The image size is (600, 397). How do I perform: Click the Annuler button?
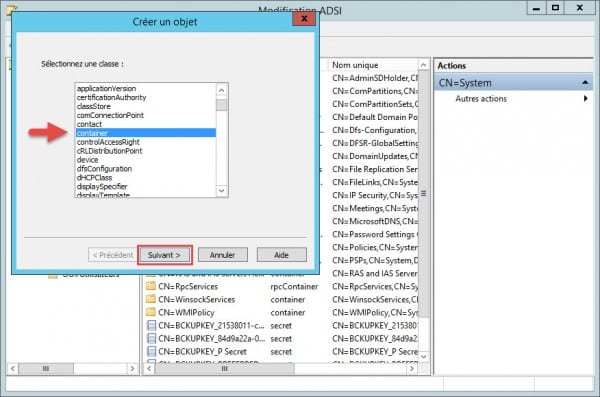tap(223, 255)
